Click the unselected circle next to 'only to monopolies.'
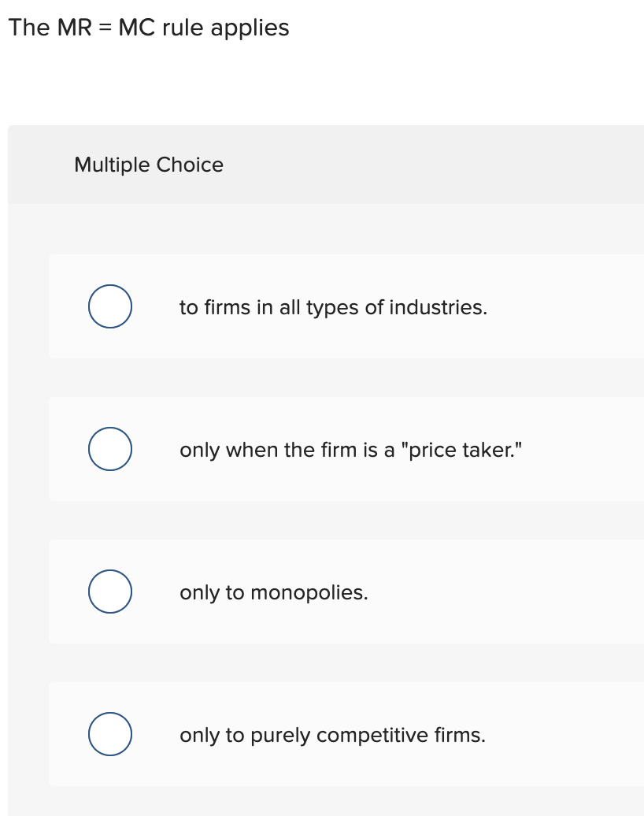 pyautogui.click(x=109, y=591)
